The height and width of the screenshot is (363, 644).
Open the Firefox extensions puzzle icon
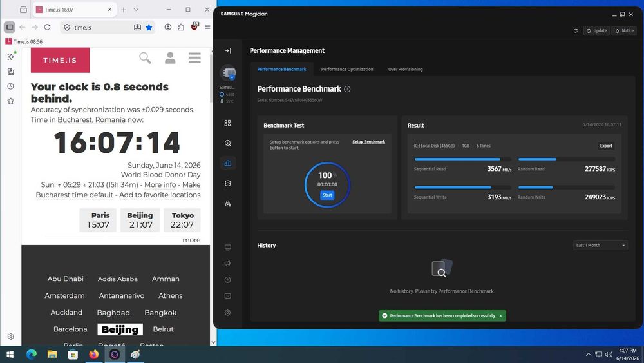(x=181, y=27)
